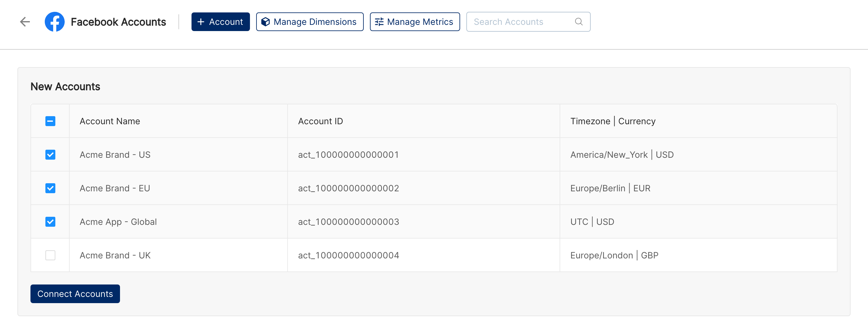Click Connect Accounts button

(75, 294)
